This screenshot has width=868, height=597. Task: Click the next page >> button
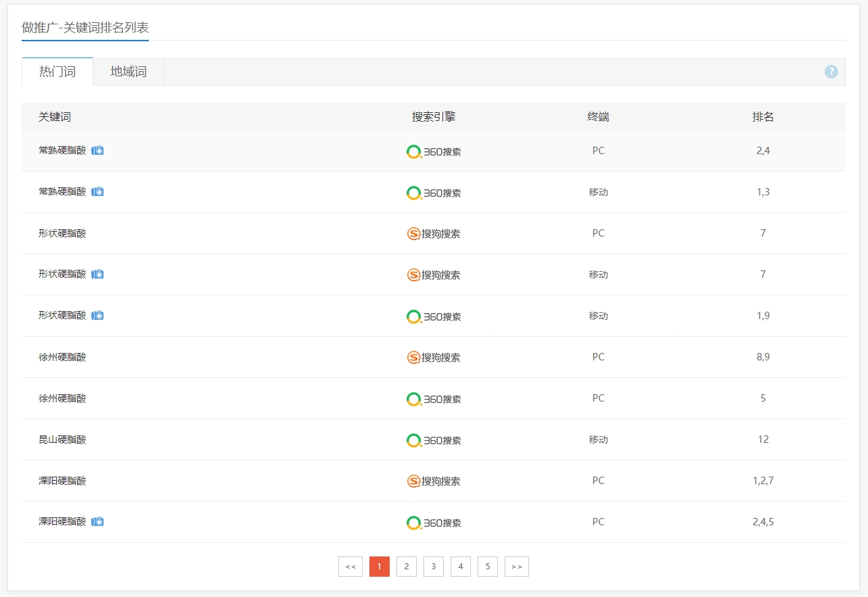click(516, 567)
